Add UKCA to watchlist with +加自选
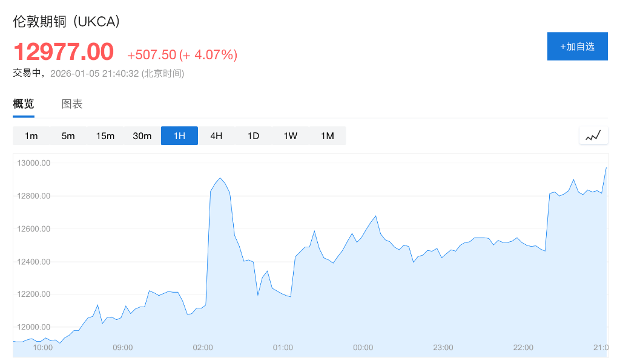 pyautogui.click(x=577, y=47)
